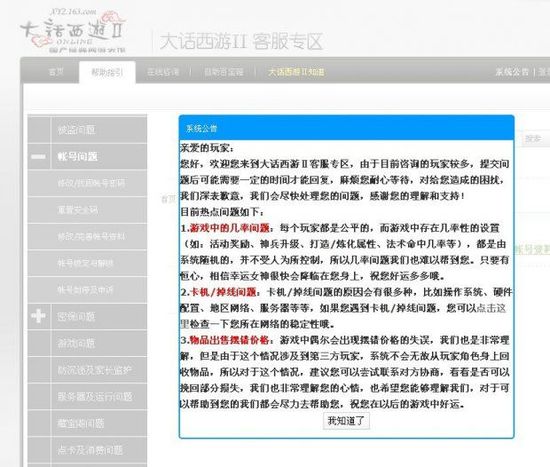The height and width of the screenshot is (467, 550).
Task: Click the 游戏中的几率问题 red heading
Action: (x=229, y=228)
